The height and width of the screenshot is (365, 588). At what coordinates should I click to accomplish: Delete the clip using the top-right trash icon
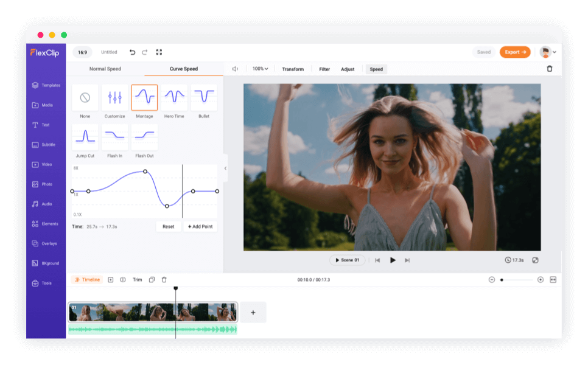(550, 69)
